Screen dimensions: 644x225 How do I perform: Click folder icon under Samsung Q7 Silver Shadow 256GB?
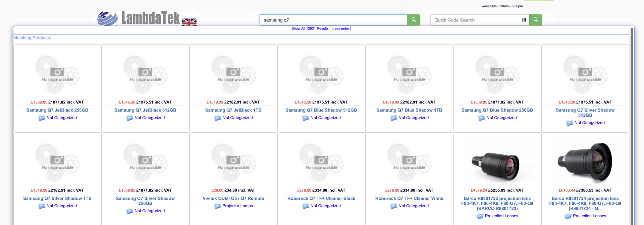click(x=129, y=211)
